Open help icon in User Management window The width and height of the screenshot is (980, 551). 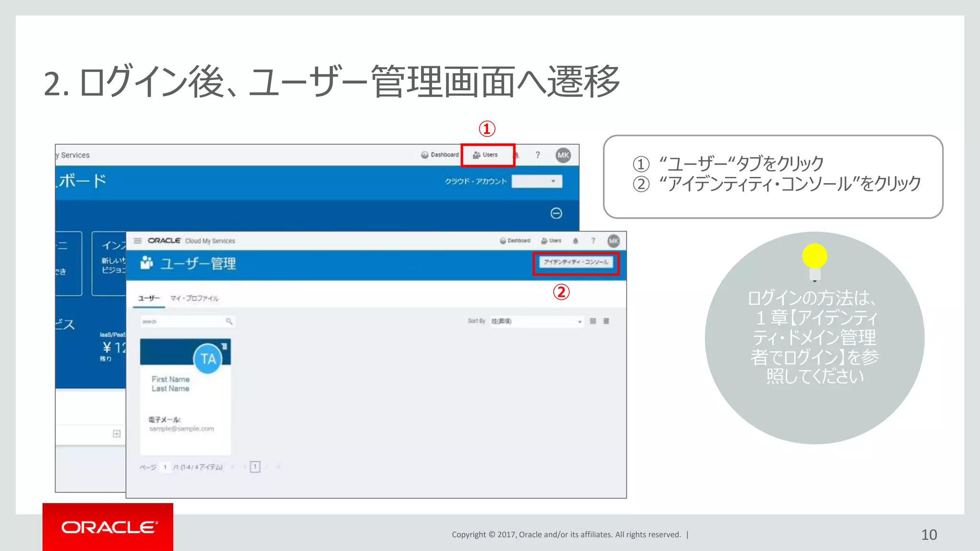click(593, 241)
